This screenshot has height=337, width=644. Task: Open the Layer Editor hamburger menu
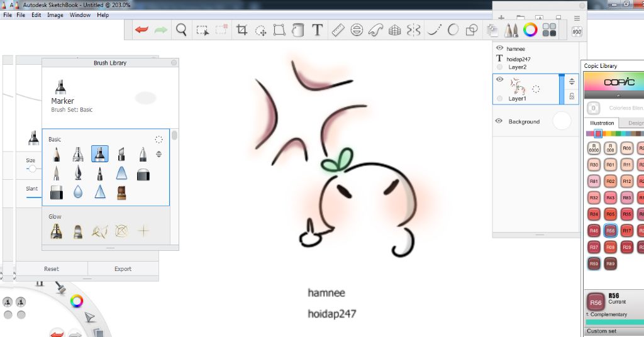pyautogui.click(x=577, y=18)
